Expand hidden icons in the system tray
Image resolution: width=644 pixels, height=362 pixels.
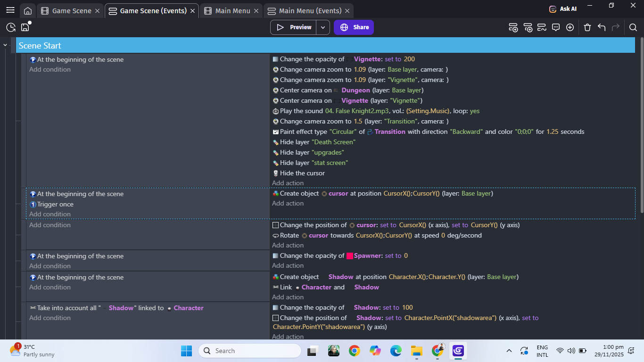point(509,351)
